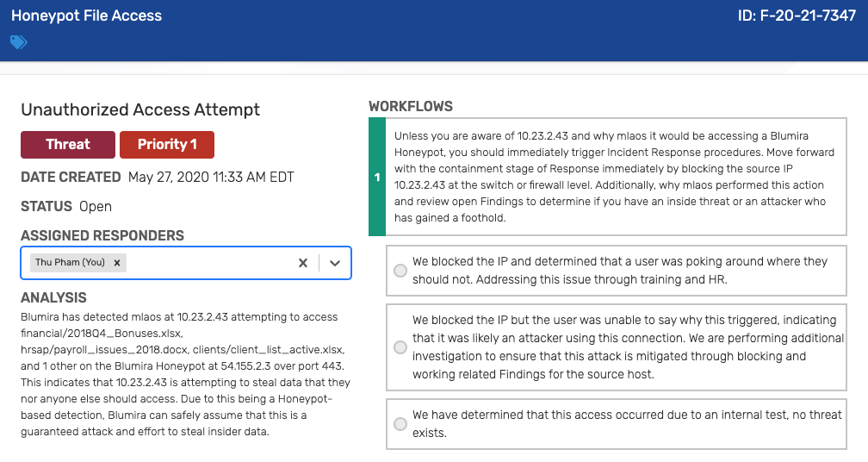Screen dimensions: 868x462
Task: Click the WORKFLOWS heading
Action: 411,106
